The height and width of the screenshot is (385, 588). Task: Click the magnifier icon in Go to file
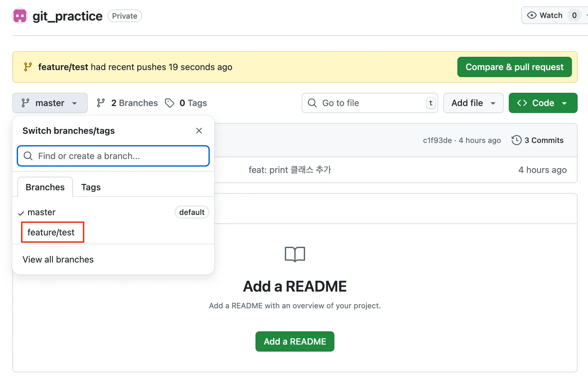tap(312, 103)
